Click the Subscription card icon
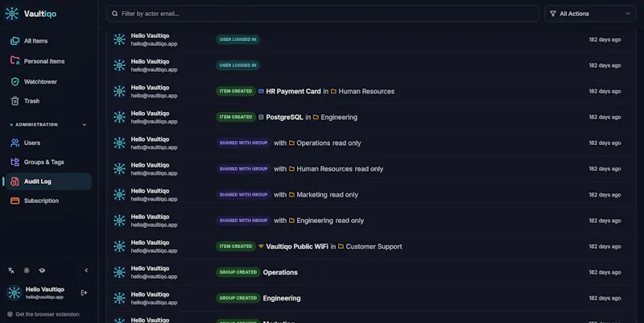 [x=14, y=201]
